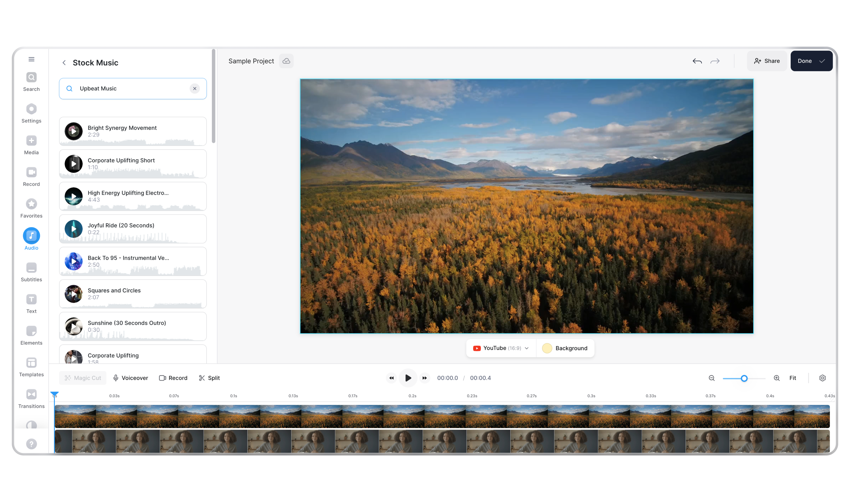The height and width of the screenshot is (504, 850).
Task: Click the cloud save status icon
Action: pyautogui.click(x=286, y=61)
